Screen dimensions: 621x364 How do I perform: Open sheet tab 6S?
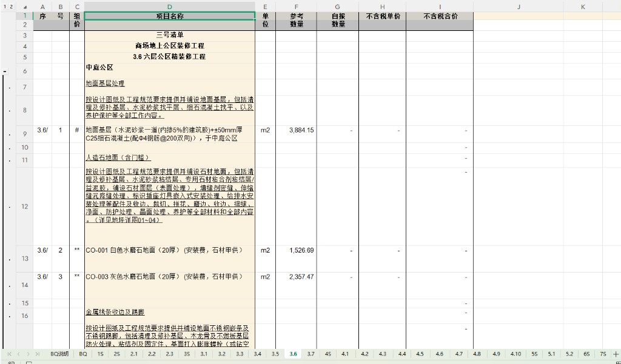[586, 354]
